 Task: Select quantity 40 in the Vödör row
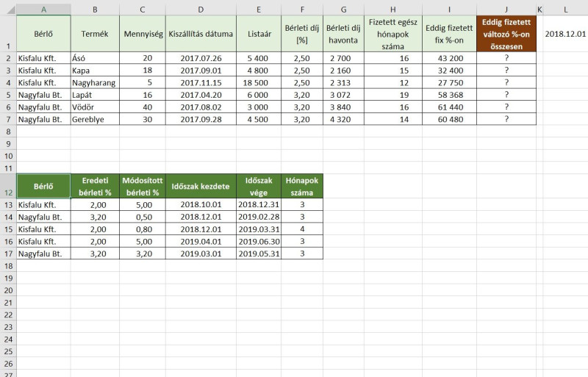143,107
